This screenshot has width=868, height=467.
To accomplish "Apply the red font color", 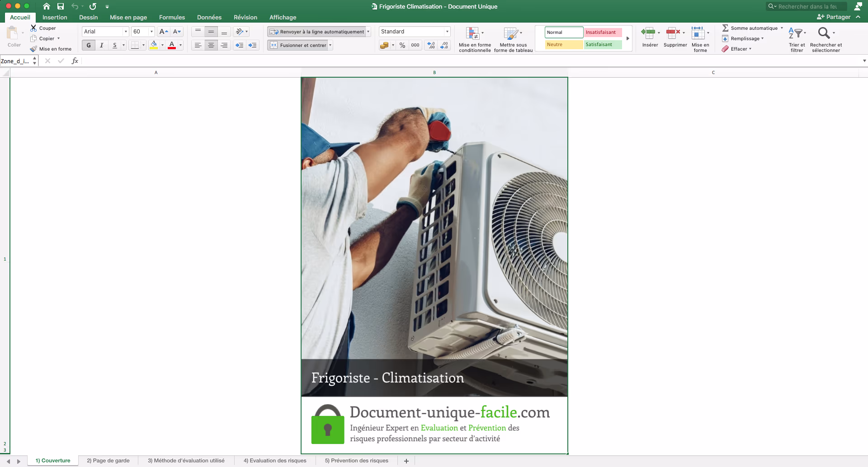I will point(172,45).
